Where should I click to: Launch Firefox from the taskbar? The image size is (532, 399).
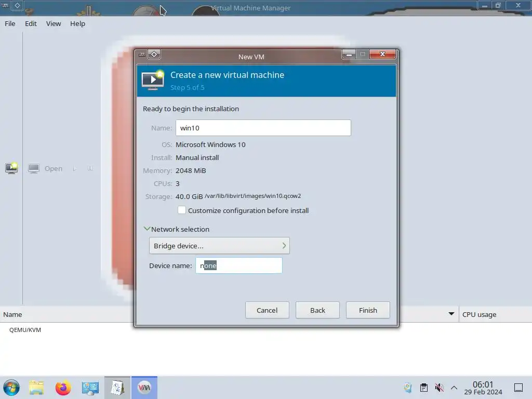(63, 388)
